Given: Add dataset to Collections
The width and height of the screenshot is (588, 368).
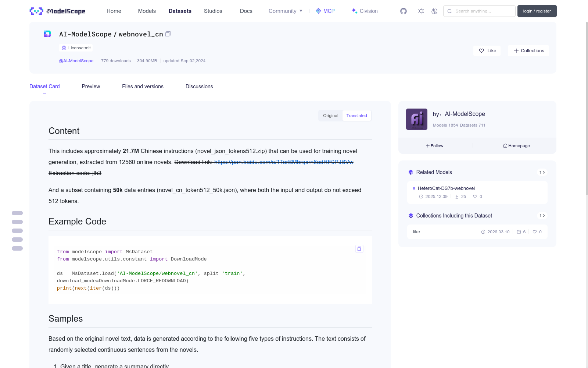Looking at the screenshot, I should click(528, 51).
